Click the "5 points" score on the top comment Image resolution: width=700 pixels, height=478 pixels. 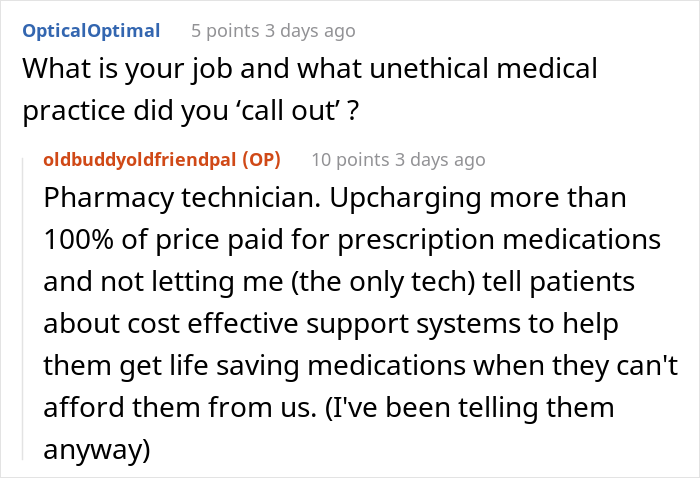(226, 31)
